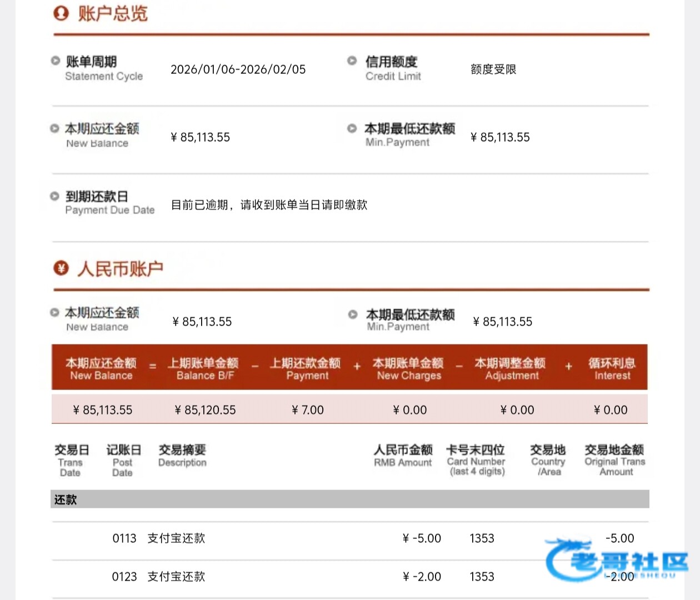Click the 交易摘要 Description column header
Screen dimensions: 700x600
(182, 455)
